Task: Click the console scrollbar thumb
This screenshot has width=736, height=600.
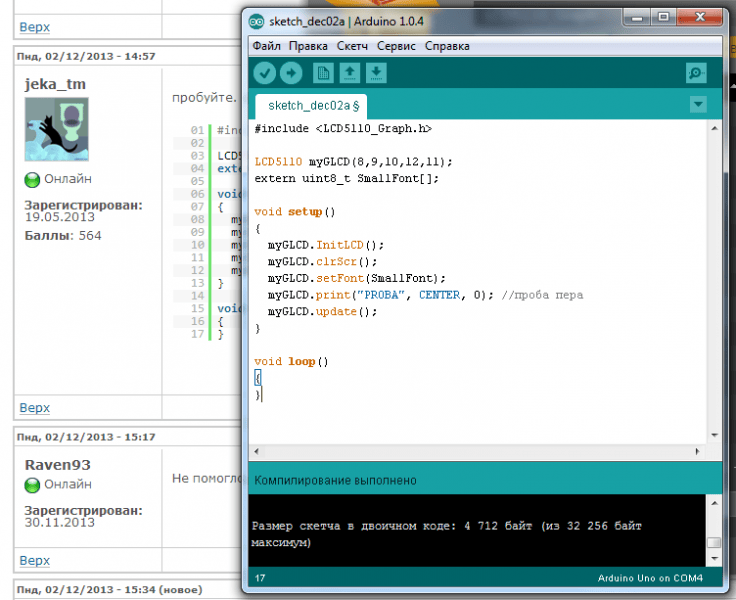Action: coord(714,542)
